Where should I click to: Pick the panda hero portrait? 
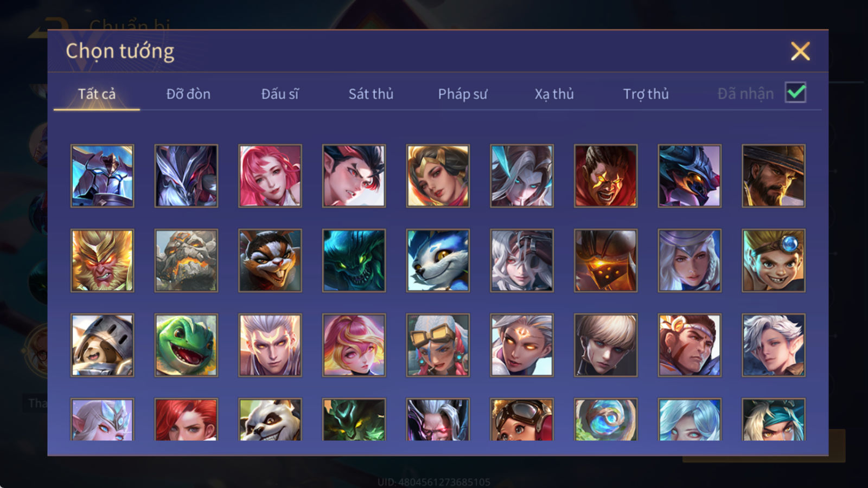tap(270, 419)
